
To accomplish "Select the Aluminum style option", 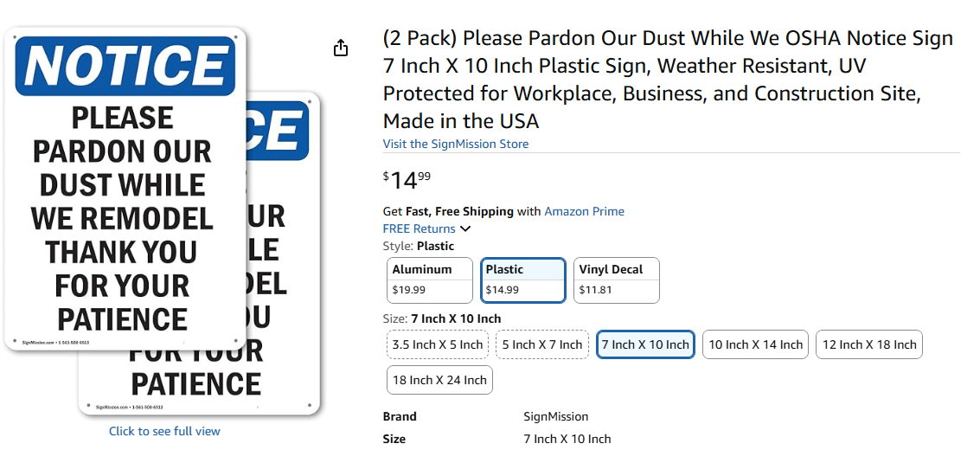I will coord(429,280).
